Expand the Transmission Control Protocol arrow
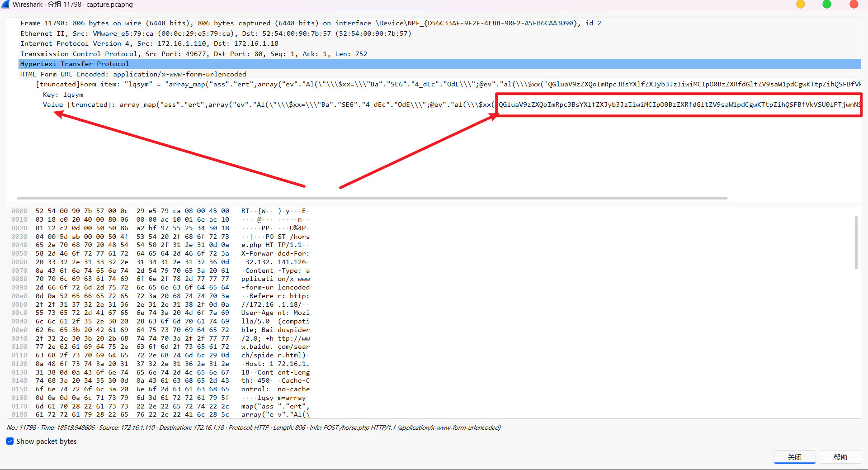Screen dimensions: 868x470 [14, 54]
